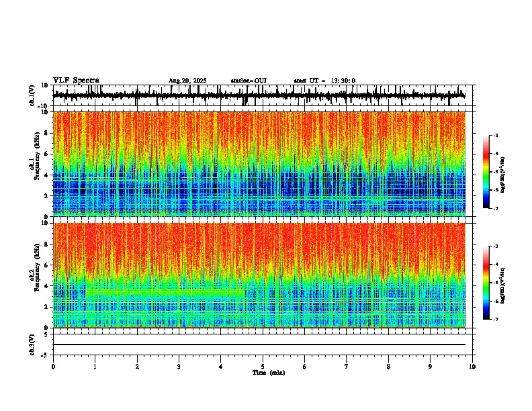The width and height of the screenshot is (532, 411).
Task: Click the "Time (min)" axis label
Action: tap(269, 373)
